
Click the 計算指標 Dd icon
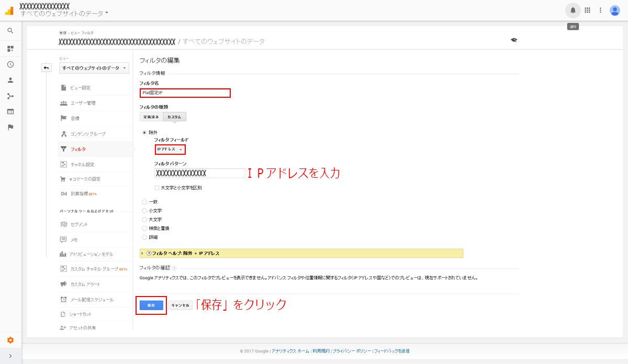click(63, 194)
